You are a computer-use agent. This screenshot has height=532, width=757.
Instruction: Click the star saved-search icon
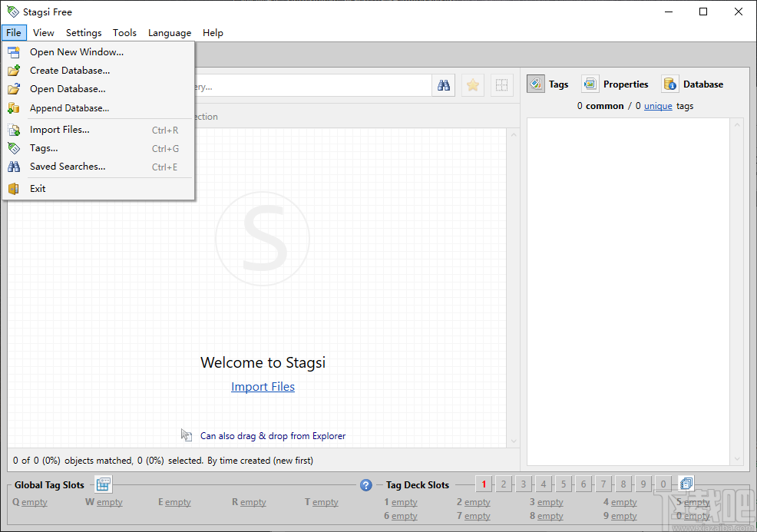473,85
